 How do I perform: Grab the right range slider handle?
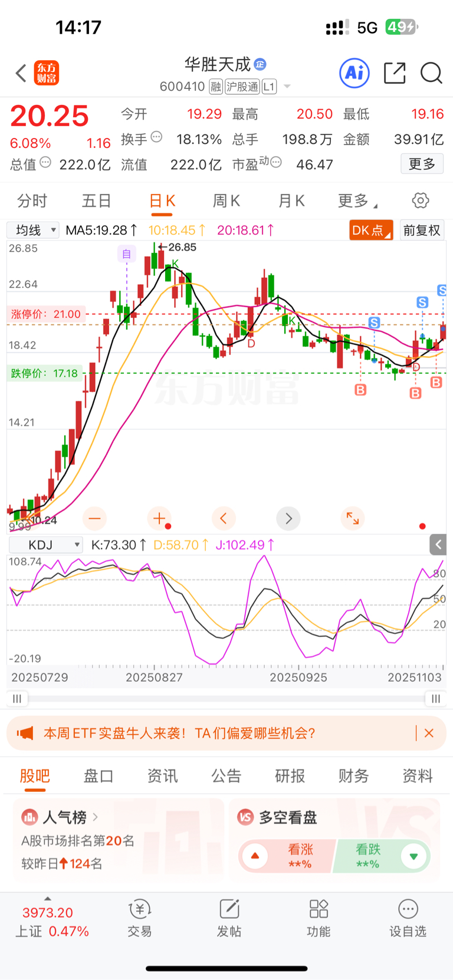[x=436, y=699]
